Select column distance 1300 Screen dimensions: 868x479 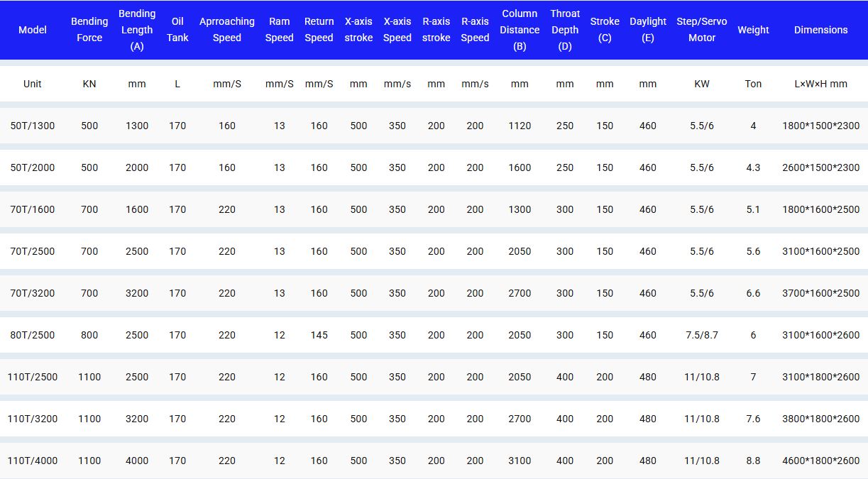pyautogui.click(x=520, y=209)
